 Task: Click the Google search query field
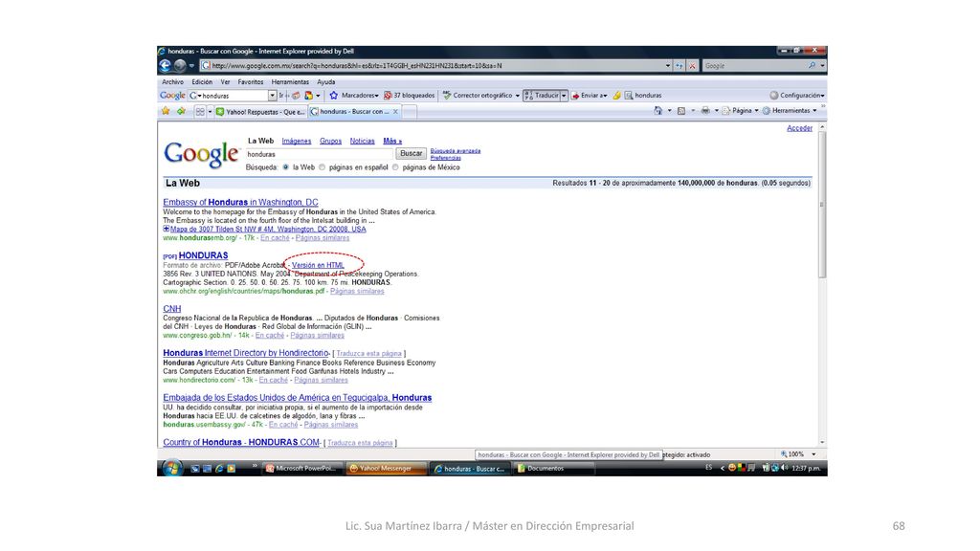click(319, 154)
